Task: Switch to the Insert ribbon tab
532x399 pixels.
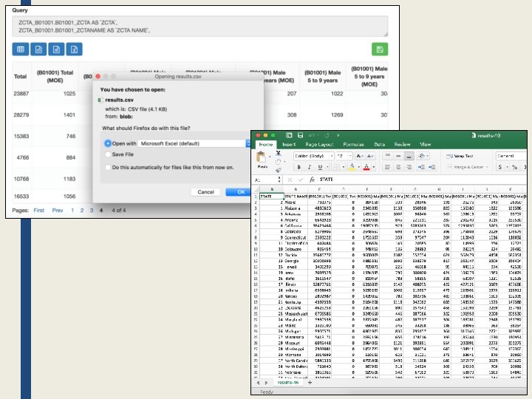Action: point(289,145)
